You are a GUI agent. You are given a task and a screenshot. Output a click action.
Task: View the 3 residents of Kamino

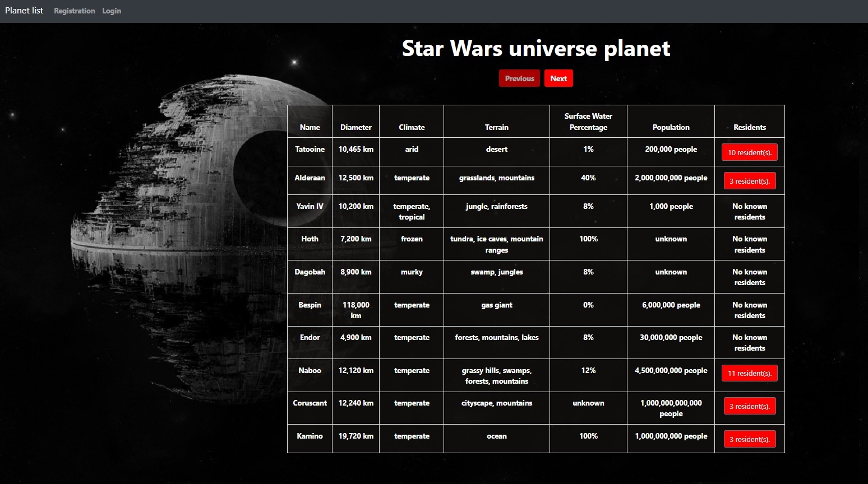pyautogui.click(x=749, y=439)
